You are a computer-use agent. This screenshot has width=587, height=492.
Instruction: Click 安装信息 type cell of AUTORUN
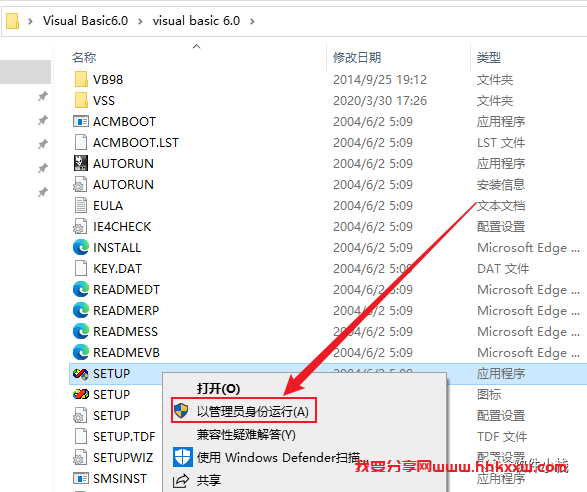pos(501,184)
